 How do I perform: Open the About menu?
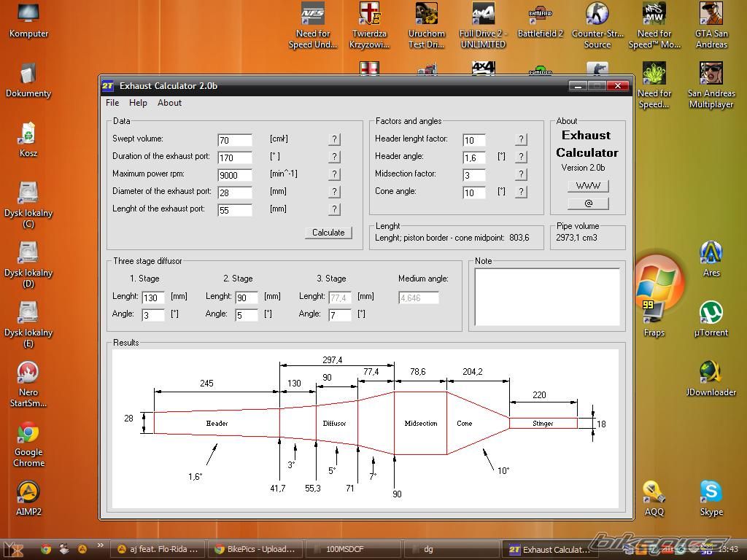169,103
